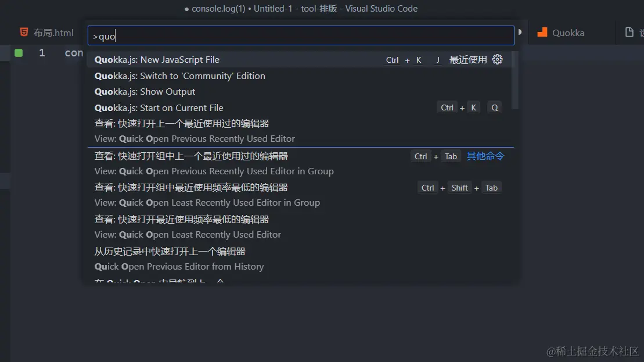
Task: Click the 'con' code text on line 1
Action: pyautogui.click(x=74, y=53)
